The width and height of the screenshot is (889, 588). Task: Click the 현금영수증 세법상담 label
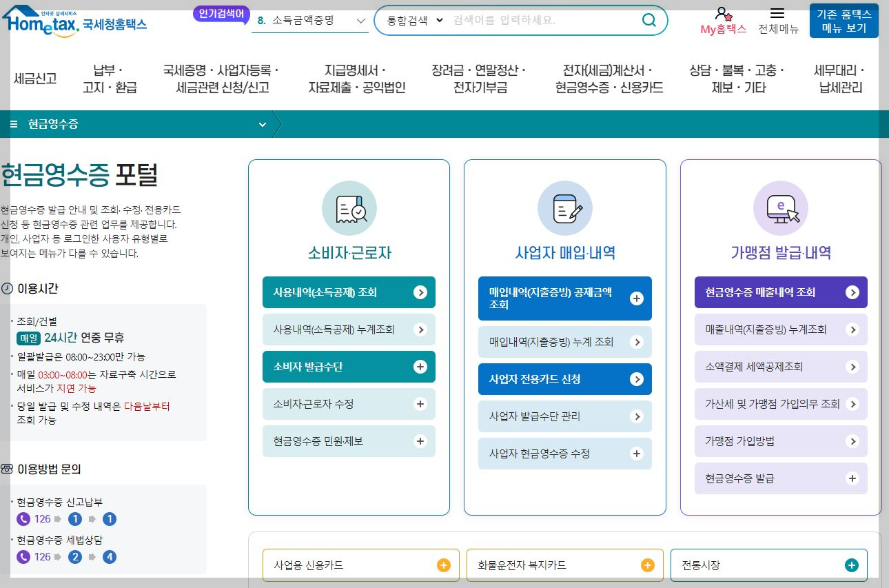click(59, 540)
